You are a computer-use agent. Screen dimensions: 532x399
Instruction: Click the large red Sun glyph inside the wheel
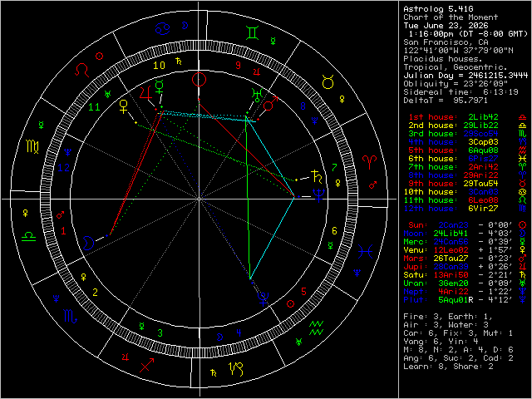tap(199, 80)
